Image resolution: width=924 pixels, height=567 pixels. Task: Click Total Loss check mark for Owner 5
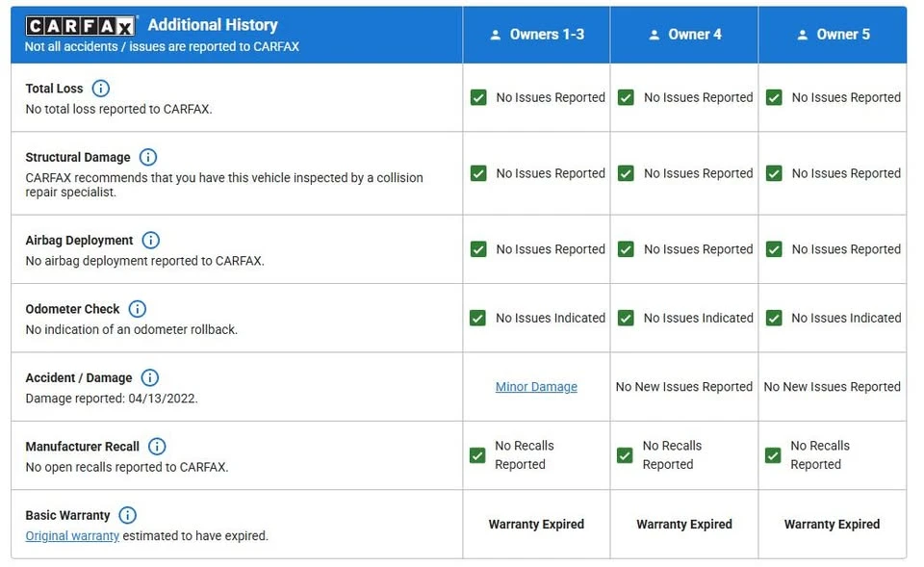coord(774,97)
